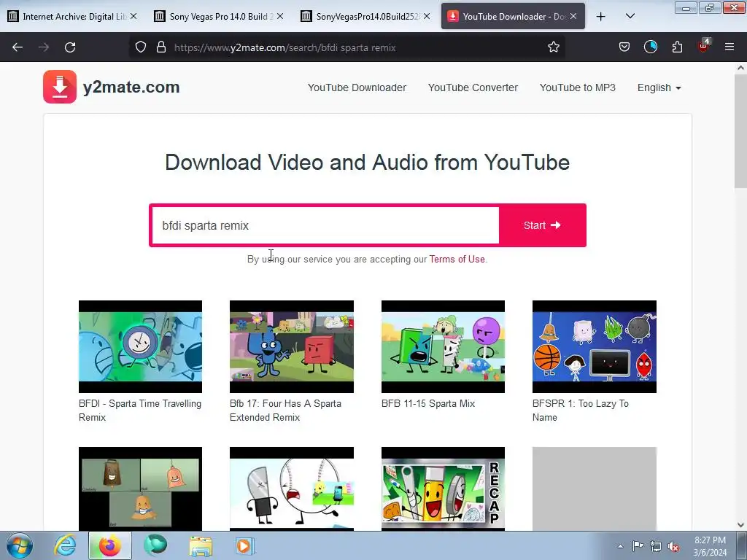Click the address bar URL
Screen dimensions: 747x560
click(285, 47)
